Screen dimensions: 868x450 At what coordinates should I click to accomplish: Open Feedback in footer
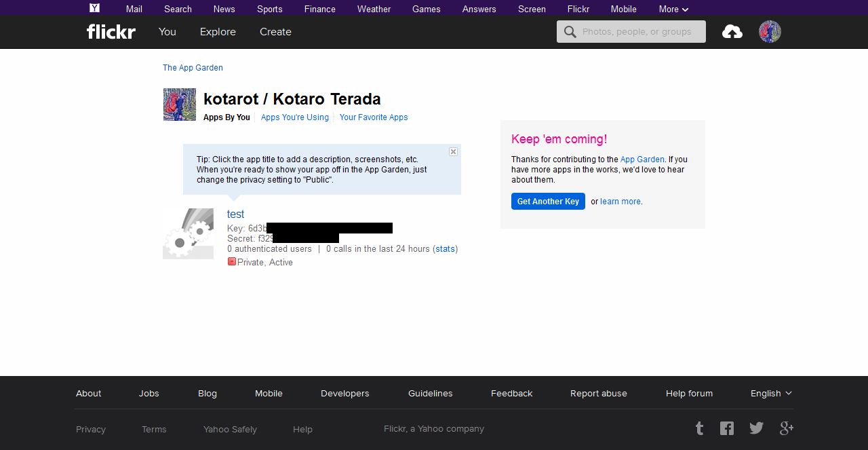click(512, 393)
